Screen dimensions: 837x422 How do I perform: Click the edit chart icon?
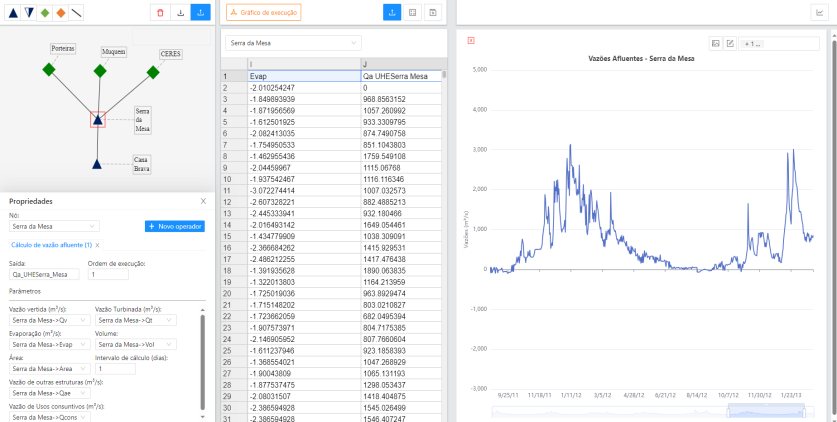click(730, 44)
